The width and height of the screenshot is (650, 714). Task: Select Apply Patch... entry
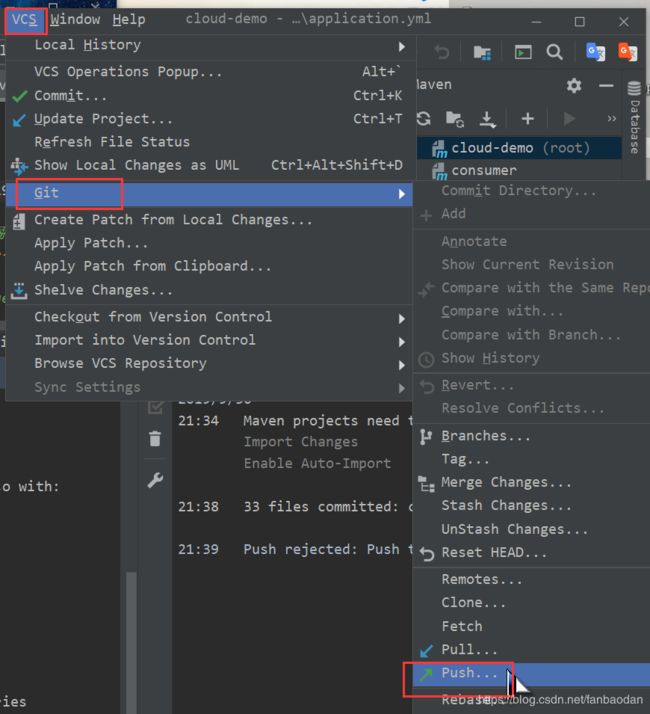coord(209,243)
